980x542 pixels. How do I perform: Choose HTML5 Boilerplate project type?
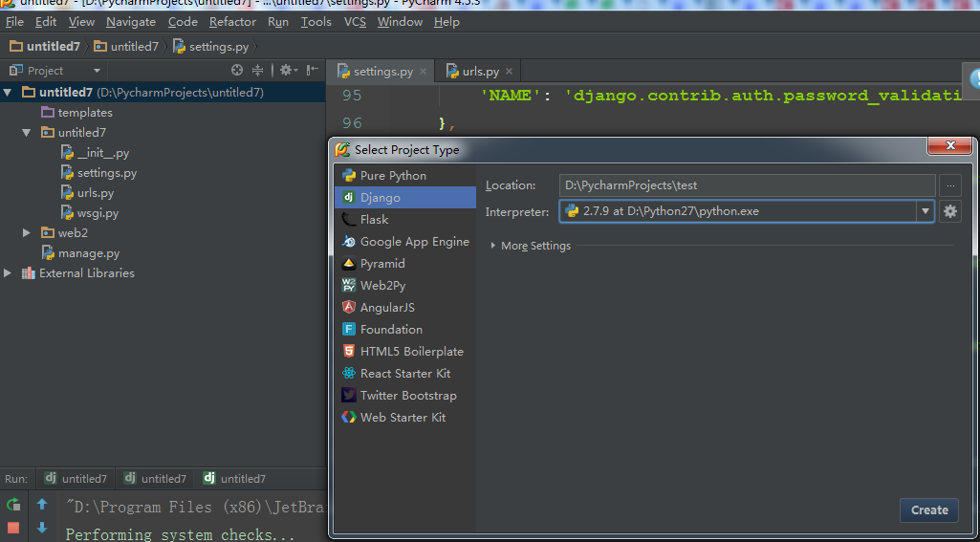405,352
